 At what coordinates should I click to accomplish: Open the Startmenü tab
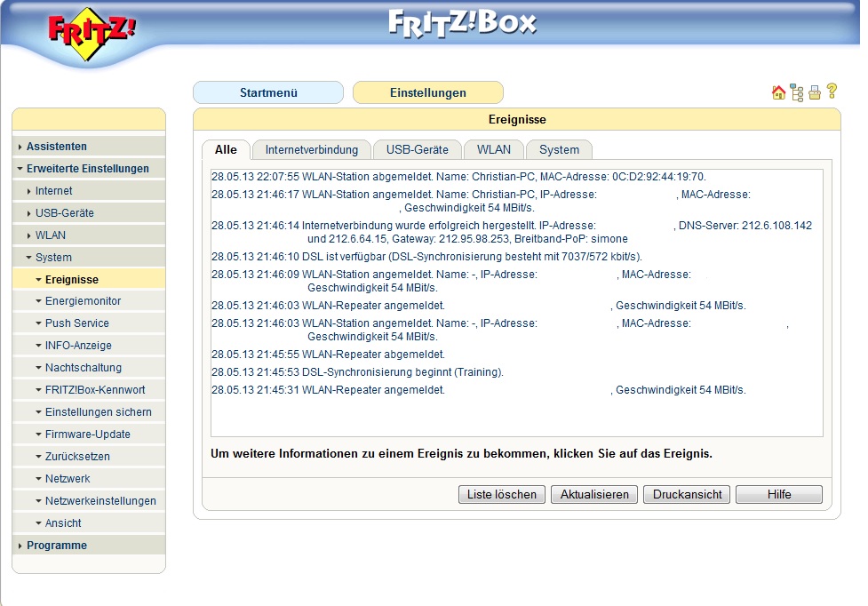(x=268, y=92)
